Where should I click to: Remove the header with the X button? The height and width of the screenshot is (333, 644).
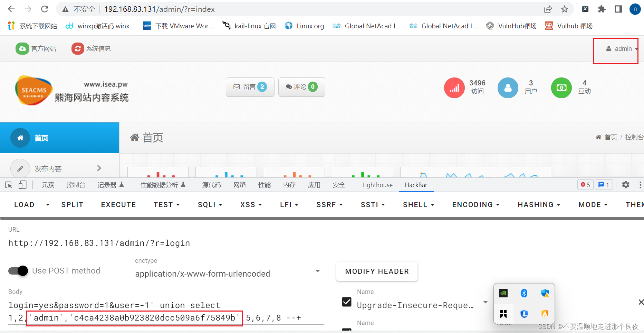pos(641,302)
